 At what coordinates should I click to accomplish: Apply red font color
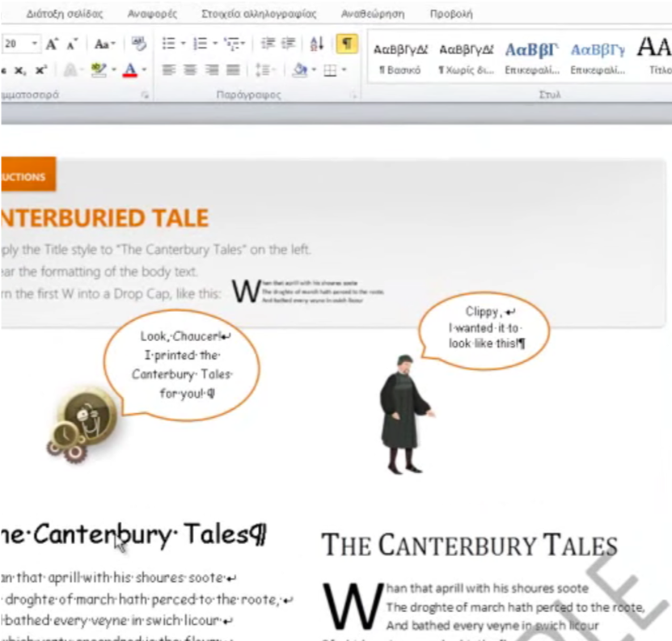click(130, 70)
